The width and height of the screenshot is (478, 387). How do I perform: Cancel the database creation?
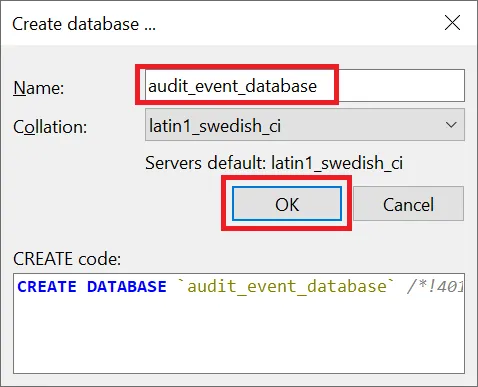408,204
